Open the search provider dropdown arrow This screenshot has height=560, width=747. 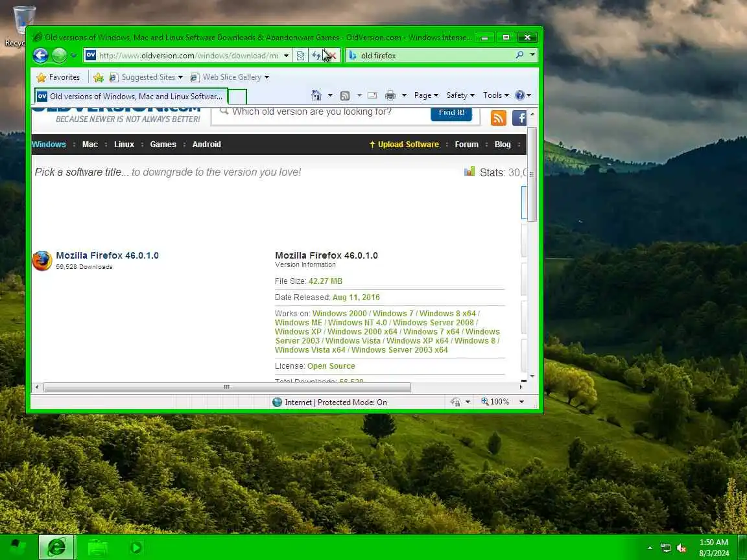[x=532, y=55]
